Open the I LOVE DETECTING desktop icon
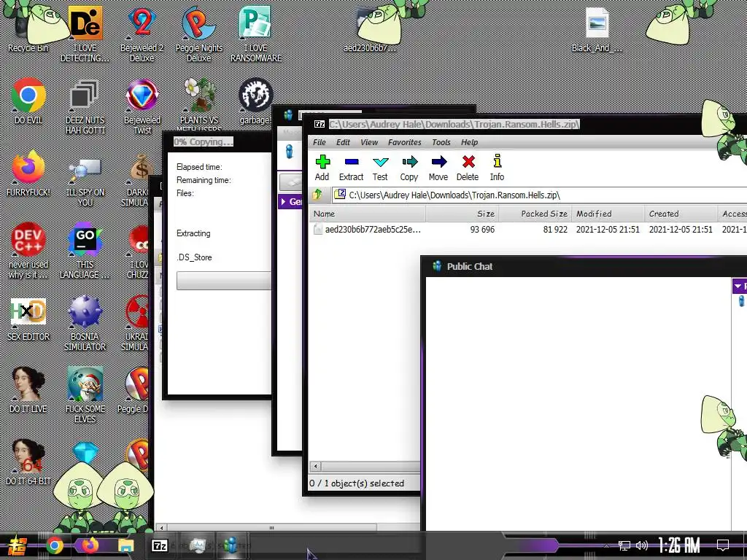This screenshot has height=560, width=747. (85, 34)
